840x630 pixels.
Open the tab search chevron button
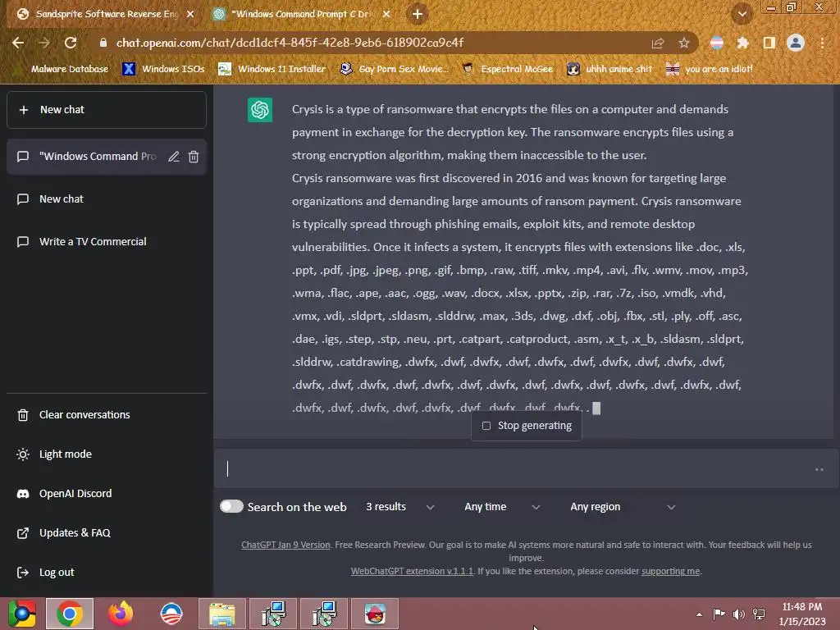click(742, 14)
